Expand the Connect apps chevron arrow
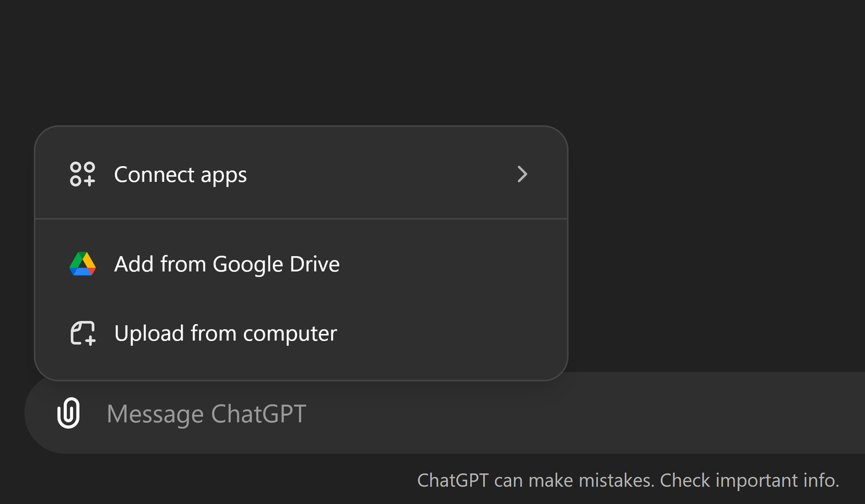Image resolution: width=865 pixels, height=504 pixels. point(522,174)
